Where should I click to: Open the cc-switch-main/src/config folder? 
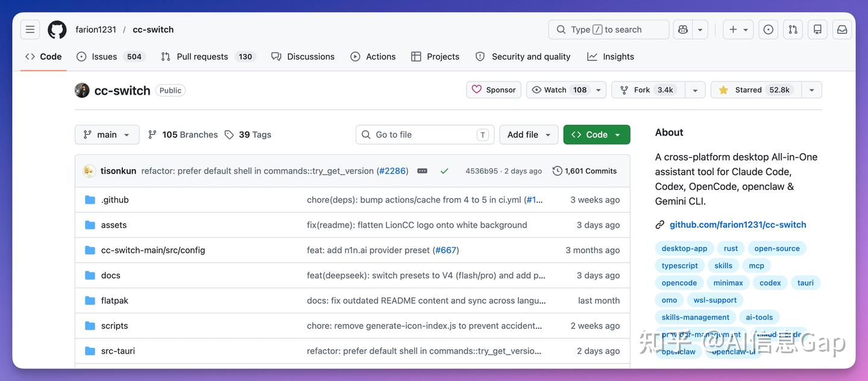(153, 250)
